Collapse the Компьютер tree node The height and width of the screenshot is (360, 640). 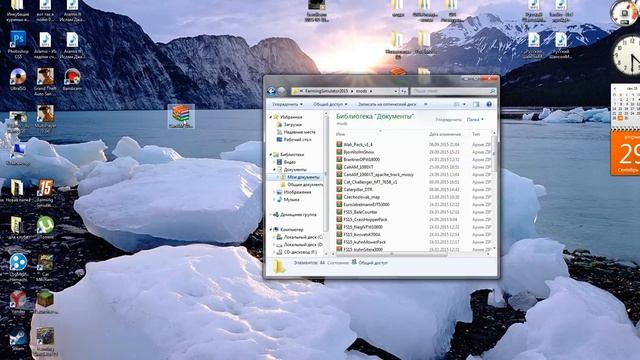(x=271, y=229)
